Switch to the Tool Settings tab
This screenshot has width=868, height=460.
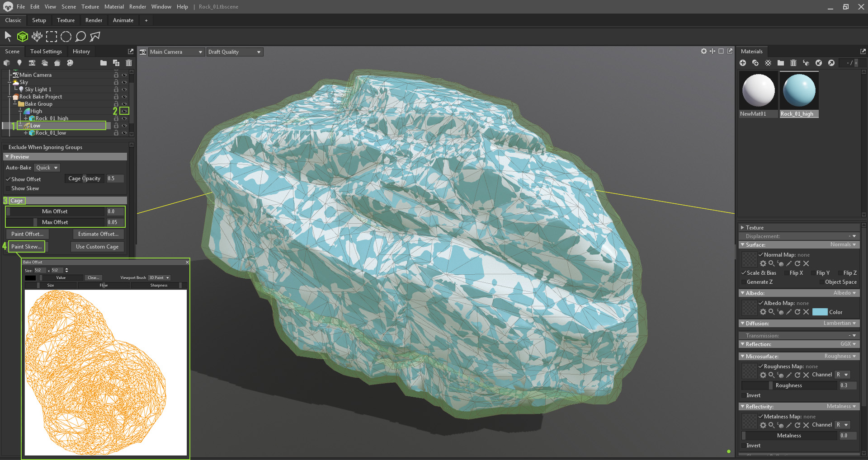pos(46,51)
